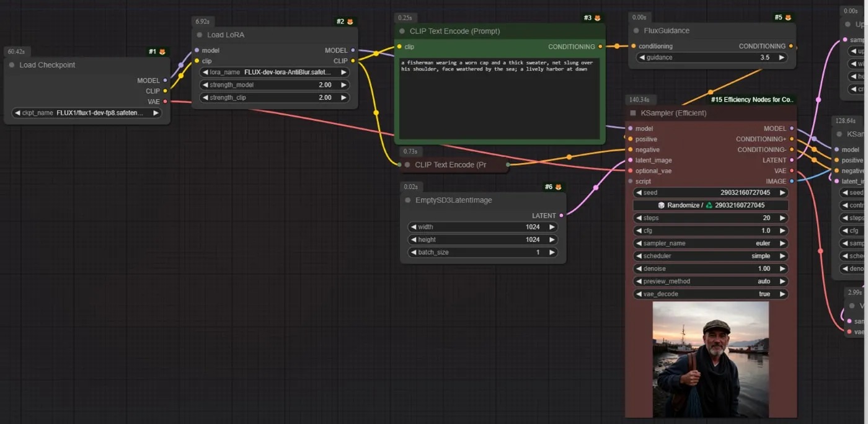Increase strength_clip with its right arrow
The height and width of the screenshot is (424, 868).
(344, 97)
